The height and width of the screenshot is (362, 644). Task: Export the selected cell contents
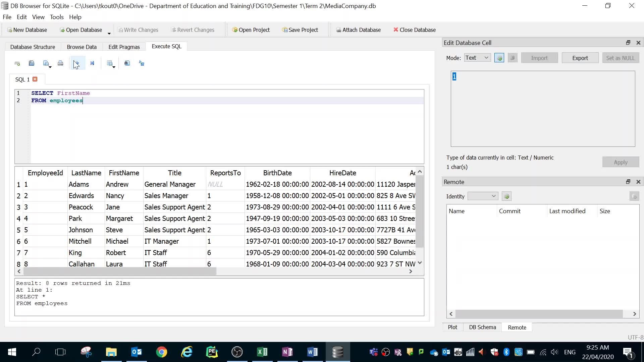pos(580,58)
